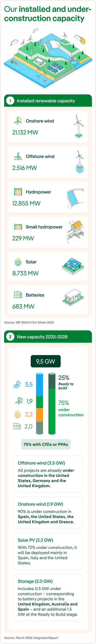This screenshot has width=96, height=644.
Task: Click the onshore wind turbine illustration
Action: coord(79,126)
